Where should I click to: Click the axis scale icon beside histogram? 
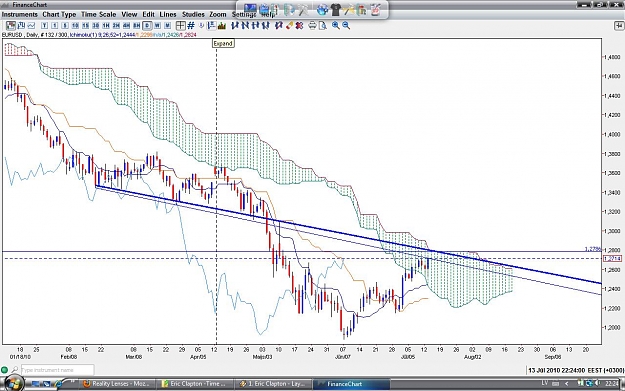pos(211,26)
